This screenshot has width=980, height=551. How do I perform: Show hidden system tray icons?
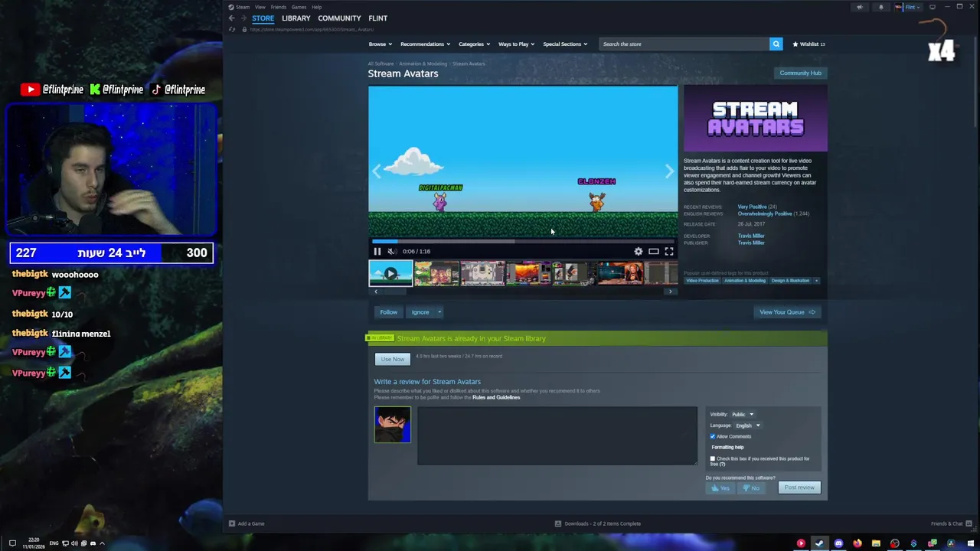click(x=102, y=543)
